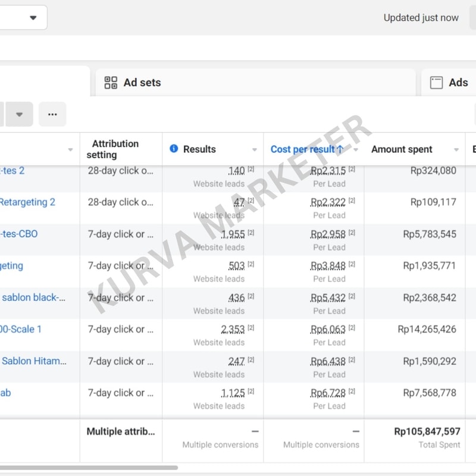Click the results value 503
The image size is (476, 476).
pyautogui.click(x=236, y=265)
